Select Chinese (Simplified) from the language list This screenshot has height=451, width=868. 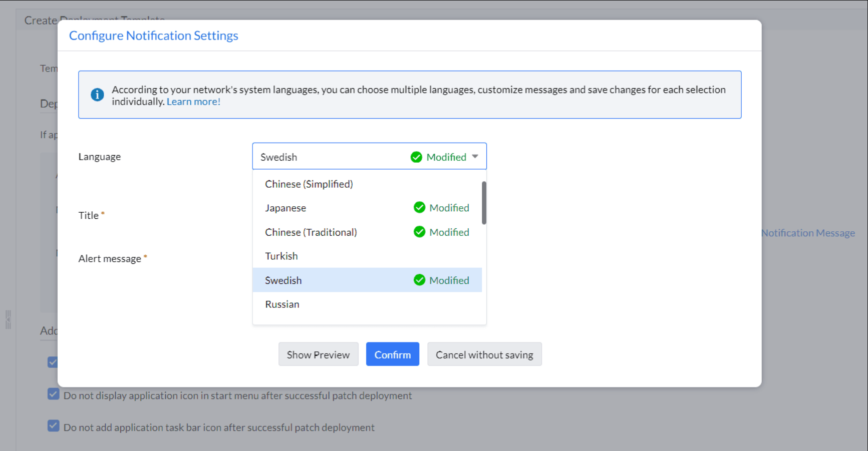coord(309,184)
